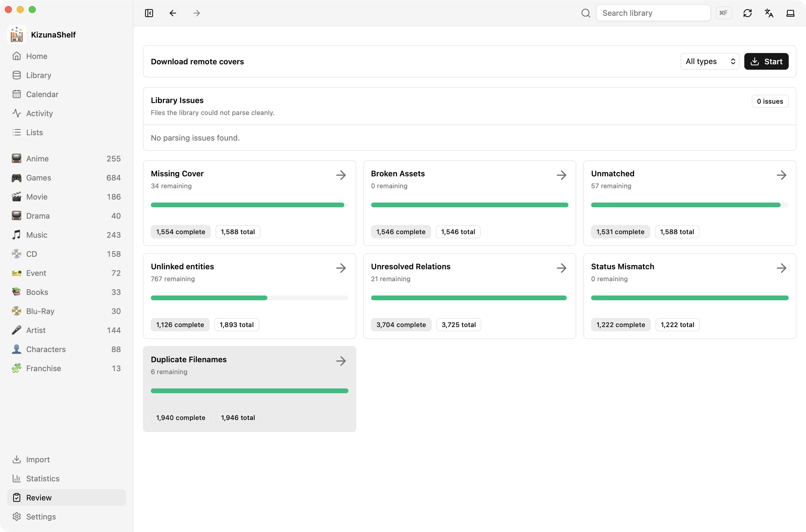806x532 pixels.
Task: Click the 1,946 total badge
Action: pyautogui.click(x=238, y=418)
